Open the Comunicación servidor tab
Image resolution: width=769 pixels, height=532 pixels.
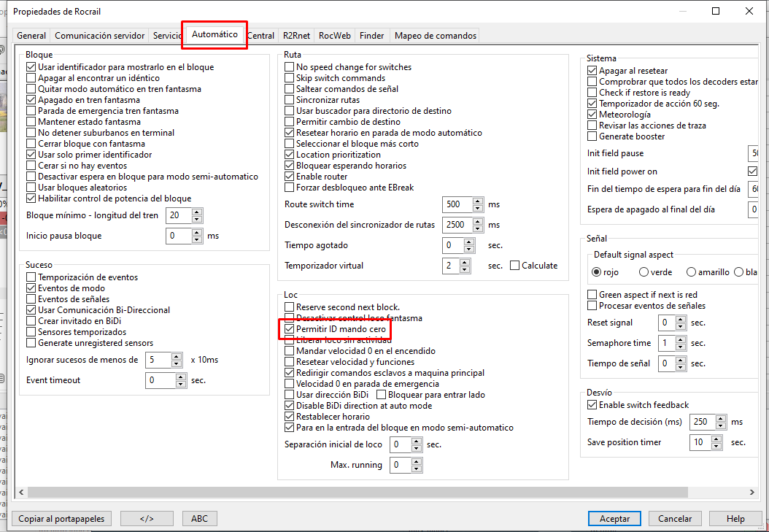point(99,35)
